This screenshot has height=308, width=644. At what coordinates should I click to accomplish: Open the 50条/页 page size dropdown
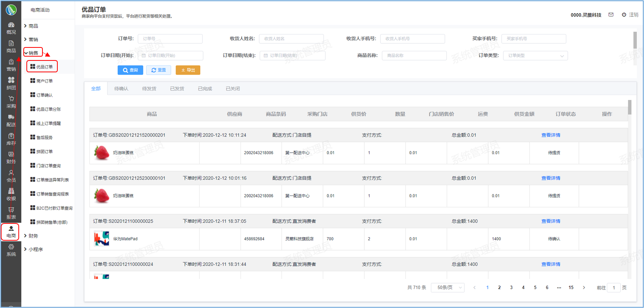click(x=447, y=288)
